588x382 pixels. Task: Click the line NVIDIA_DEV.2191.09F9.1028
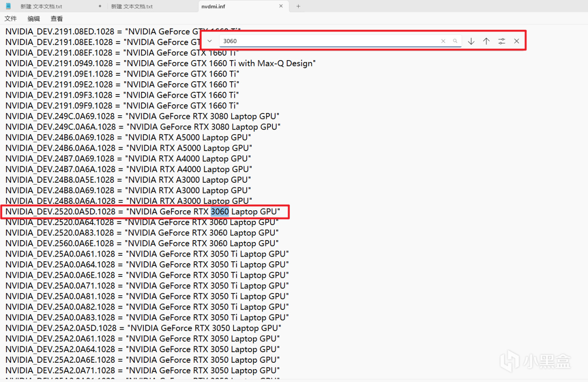pyautogui.click(x=122, y=106)
